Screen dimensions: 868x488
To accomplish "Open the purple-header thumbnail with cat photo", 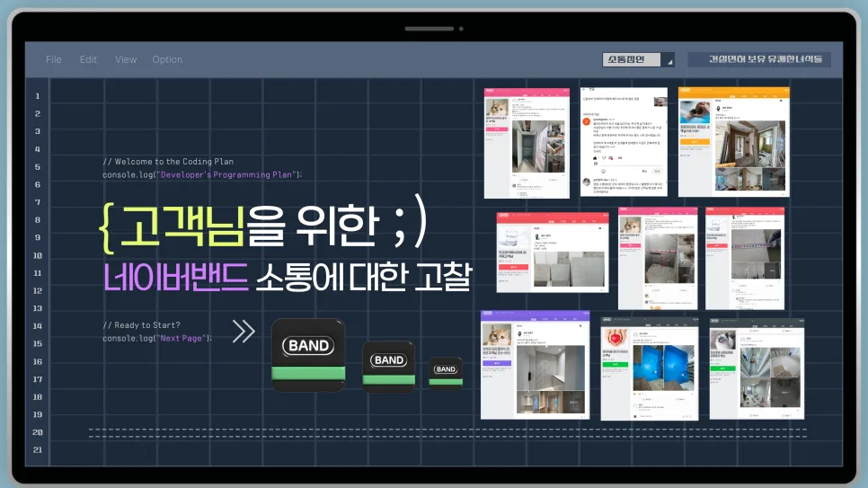I will [536, 365].
